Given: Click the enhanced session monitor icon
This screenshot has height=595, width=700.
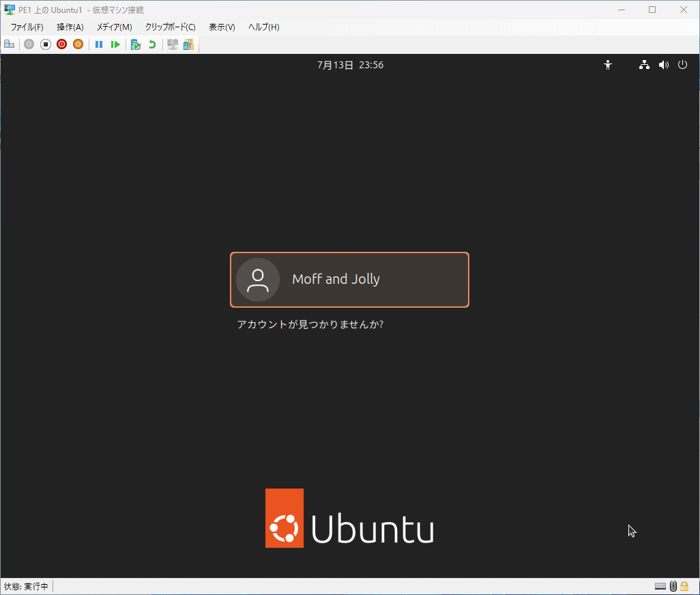Looking at the screenshot, I should 173,44.
